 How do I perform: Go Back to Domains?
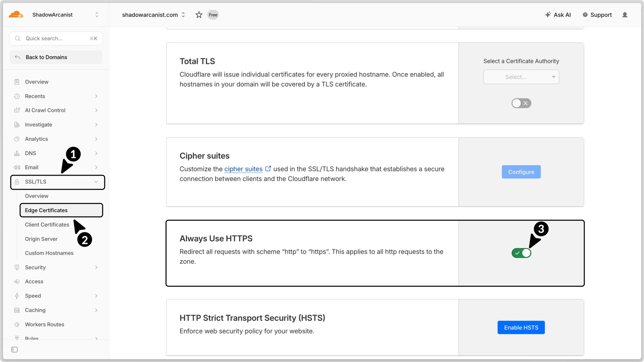coord(56,57)
